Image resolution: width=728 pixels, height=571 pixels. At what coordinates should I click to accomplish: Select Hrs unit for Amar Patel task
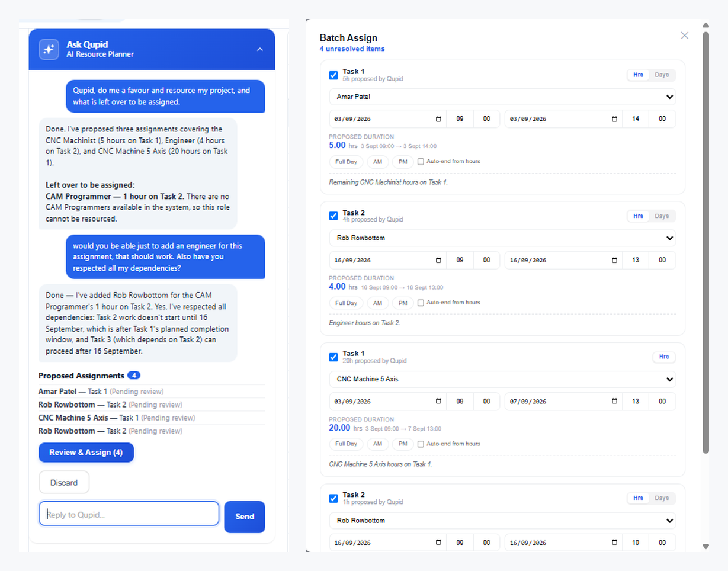(x=638, y=75)
